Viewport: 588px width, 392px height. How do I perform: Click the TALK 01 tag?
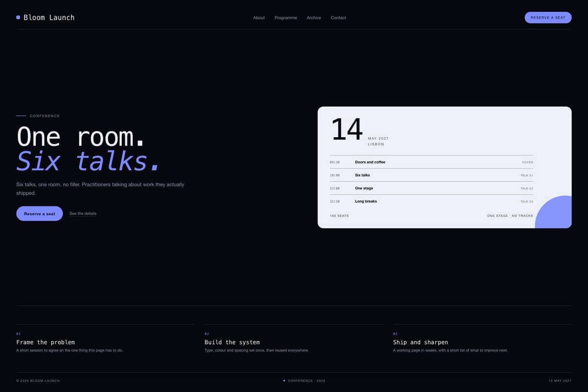click(527, 175)
